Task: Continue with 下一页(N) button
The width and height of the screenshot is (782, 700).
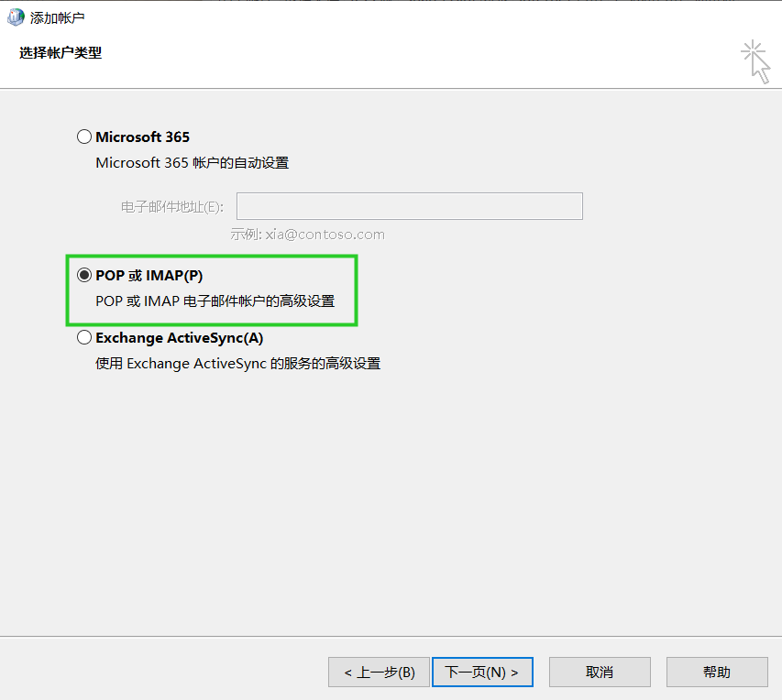Action: [x=482, y=673]
